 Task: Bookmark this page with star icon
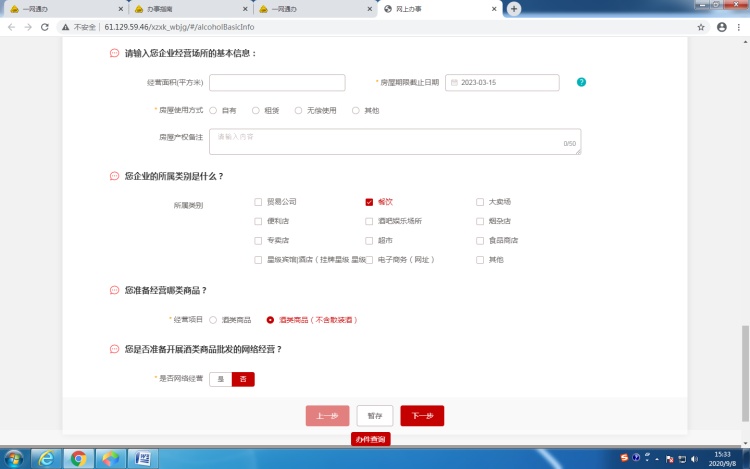(x=701, y=27)
